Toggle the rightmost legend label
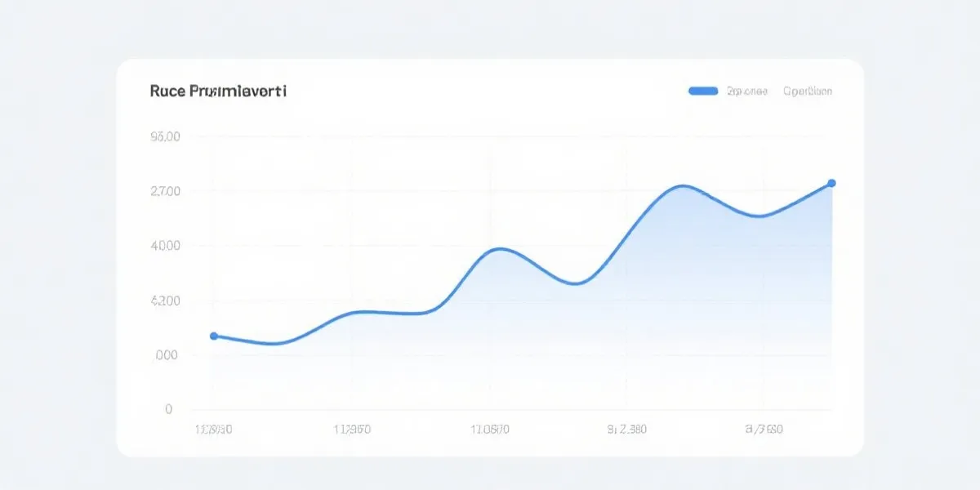Screen dimensions: 980x490 coord(808,91)
